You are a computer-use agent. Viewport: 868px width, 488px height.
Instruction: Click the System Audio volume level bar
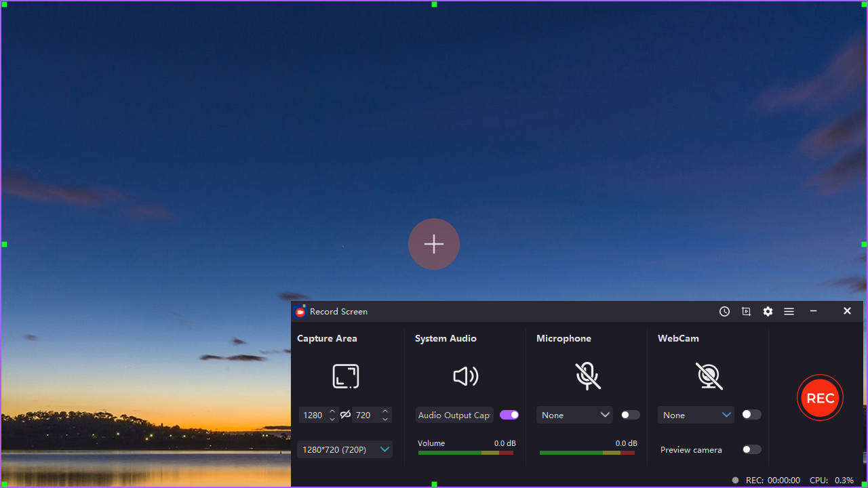[x=466, y=453]
